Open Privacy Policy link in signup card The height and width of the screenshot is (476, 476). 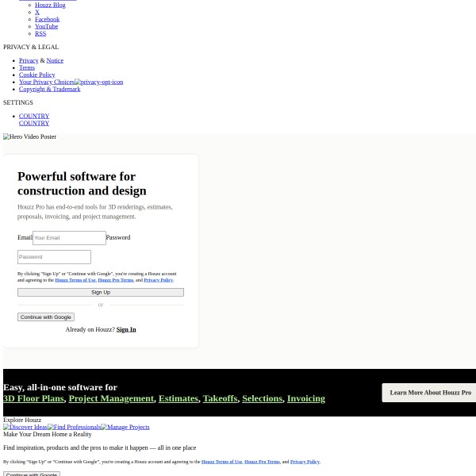[158, 280]
